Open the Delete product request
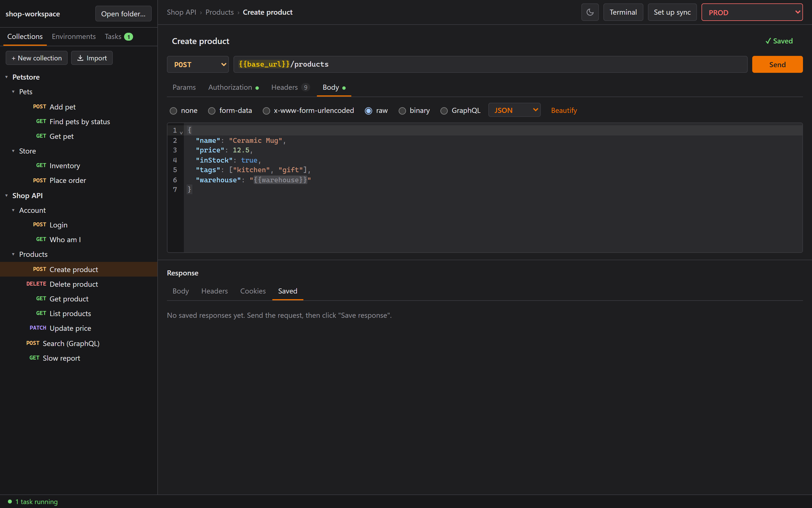The image size is (812, 508). [x=78, y=284]
